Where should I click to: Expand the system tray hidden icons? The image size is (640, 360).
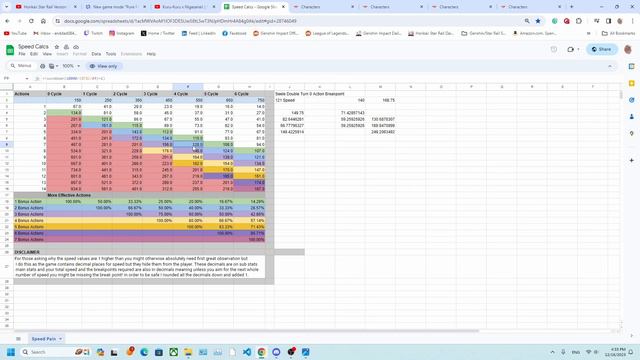(552, 352)
